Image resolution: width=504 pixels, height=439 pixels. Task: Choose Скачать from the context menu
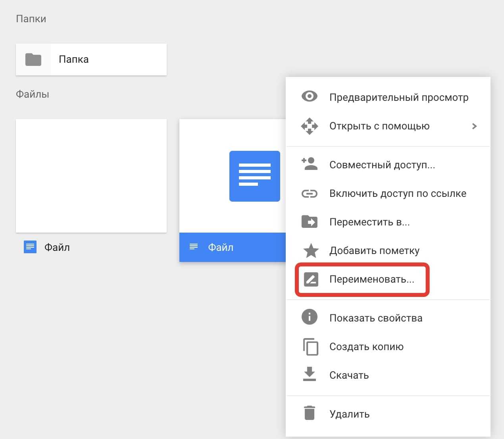click(388, 375)
